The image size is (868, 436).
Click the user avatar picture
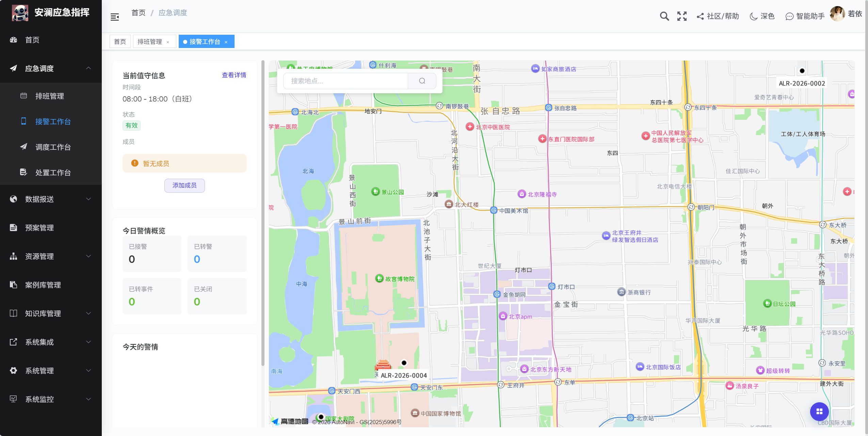tap(838, 14)
